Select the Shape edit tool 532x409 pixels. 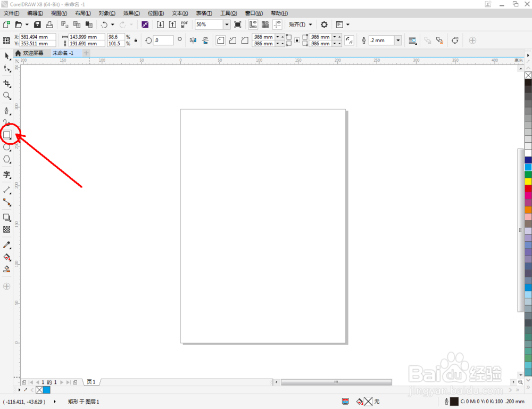click(6, 68)
